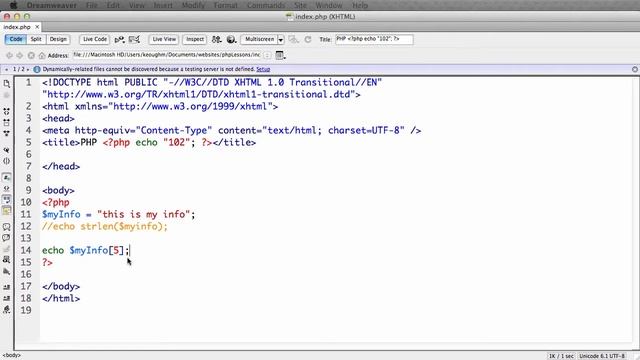Click the Refresh Design View icon
This screenshot has width=640, height=360.
[308, 40]
